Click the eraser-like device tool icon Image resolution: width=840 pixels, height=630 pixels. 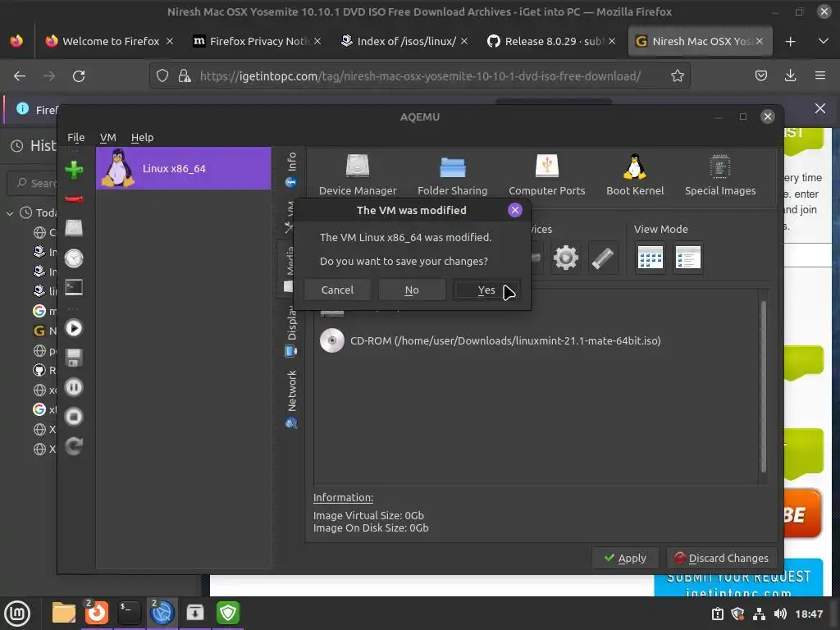coord(603,258)
